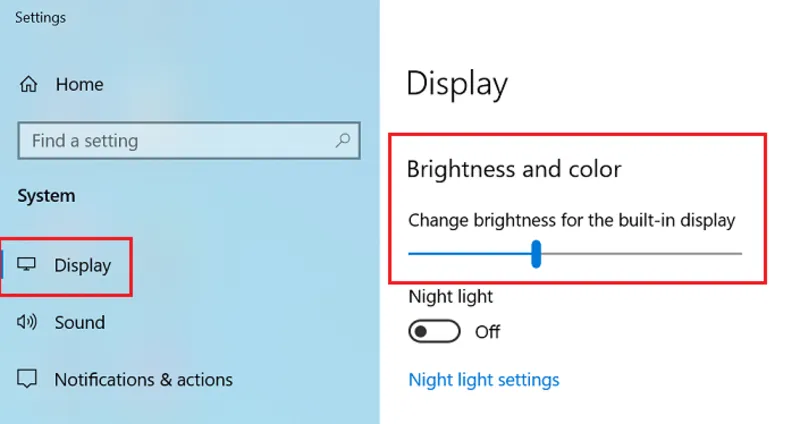Open the Notifications & actions text entry
Image resolution: width=800 pixels, height=424 pixels.
click(143, 380)
